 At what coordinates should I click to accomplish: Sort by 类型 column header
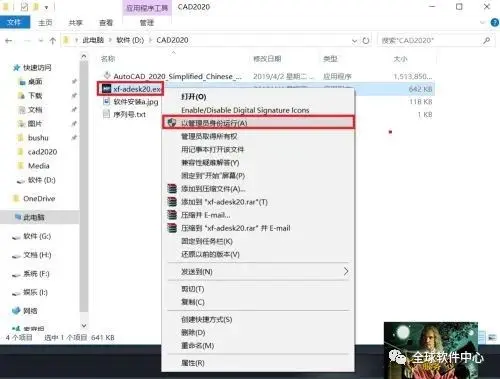point(330,59)
